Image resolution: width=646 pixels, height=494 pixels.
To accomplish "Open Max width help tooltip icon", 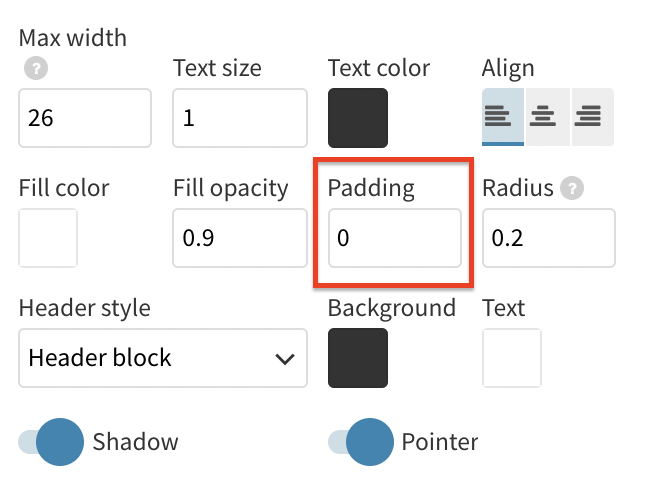I will (x=36, y=68).
